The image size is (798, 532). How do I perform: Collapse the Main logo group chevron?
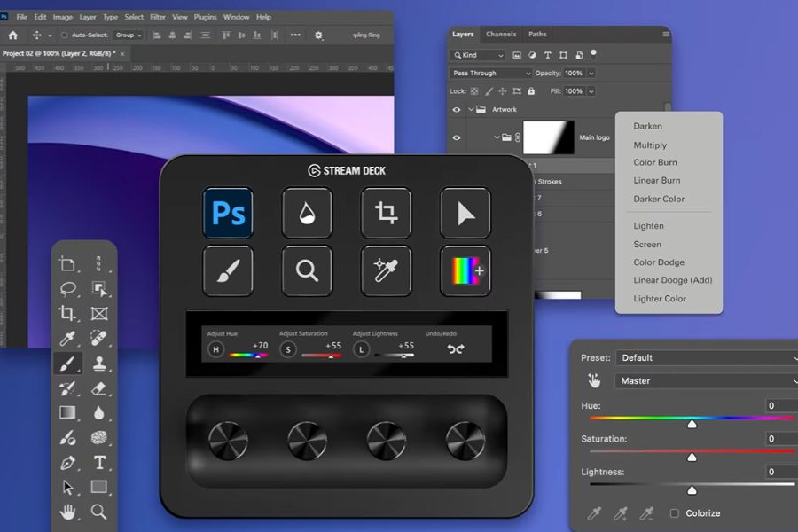pos(497,137)
